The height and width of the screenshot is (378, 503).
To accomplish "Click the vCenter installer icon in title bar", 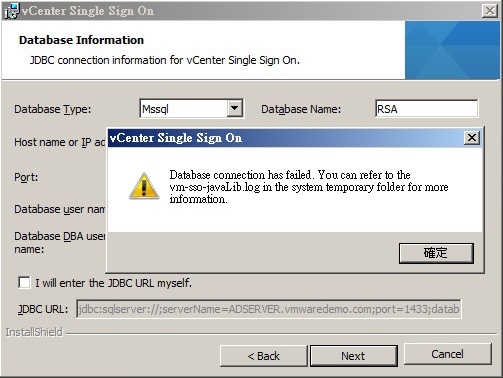I will (12, 11).
